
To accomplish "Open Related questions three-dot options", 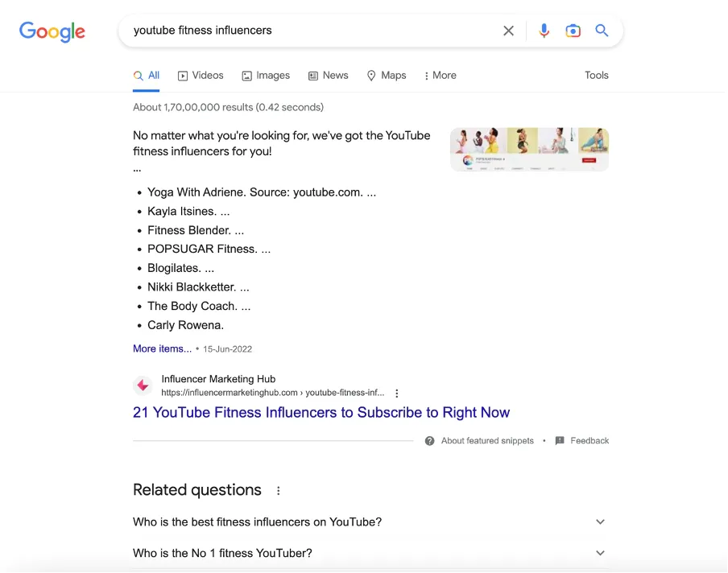I will 278,490.
